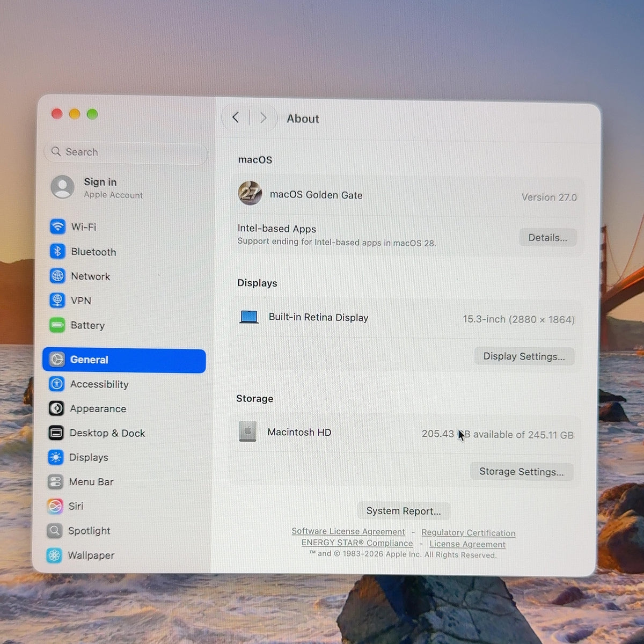Open the Software License Agreement link
644x644 pixels.
(x=348, y=531)
